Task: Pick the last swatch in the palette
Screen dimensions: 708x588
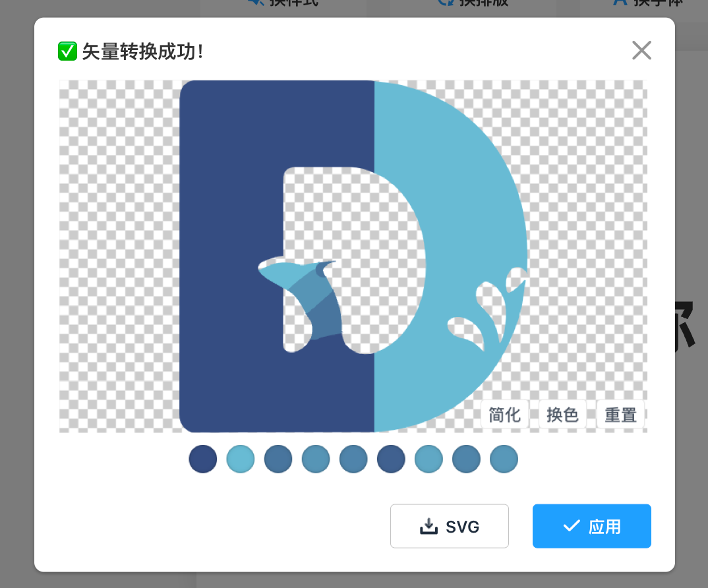Action: pyautogui.click(x=504, y=459)
